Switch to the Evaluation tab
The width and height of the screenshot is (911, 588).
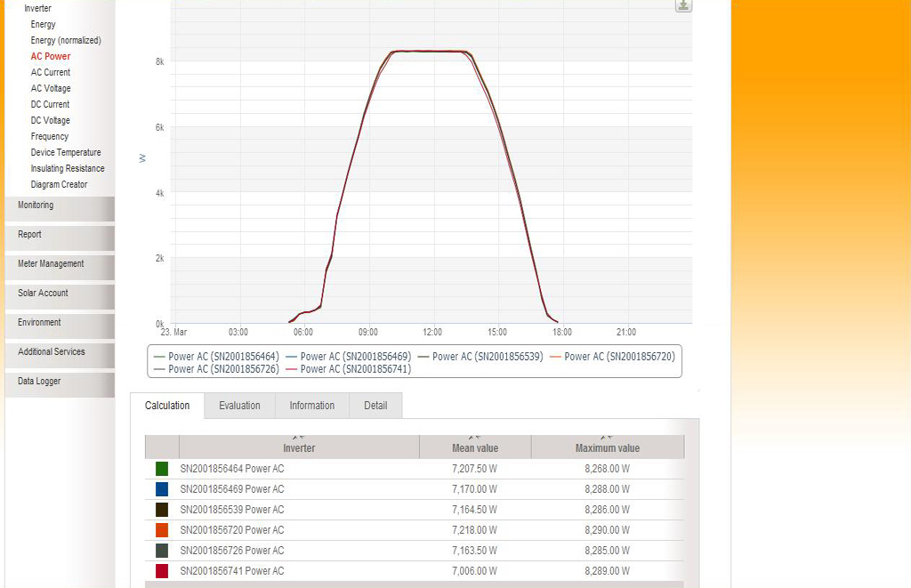(239, 406)
